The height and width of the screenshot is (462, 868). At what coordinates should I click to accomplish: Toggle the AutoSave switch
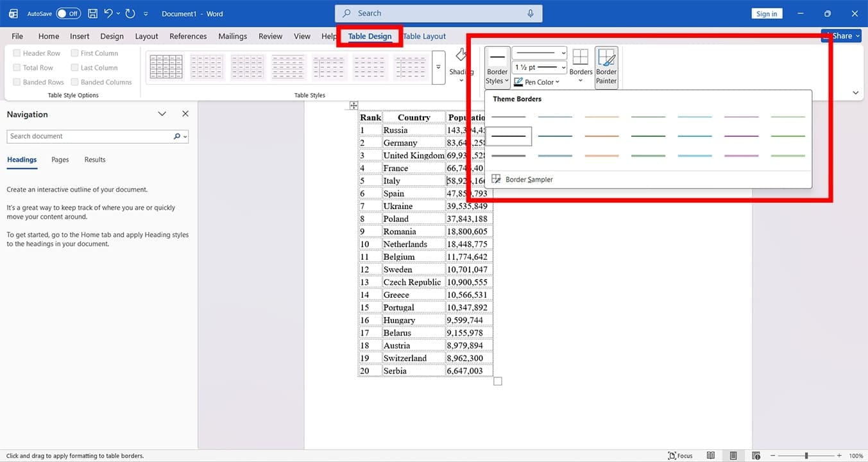click(68, 13)
